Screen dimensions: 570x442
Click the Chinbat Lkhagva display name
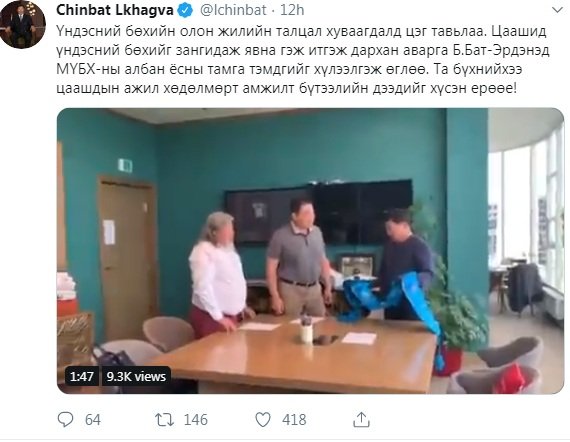click(x=115, y=10)
